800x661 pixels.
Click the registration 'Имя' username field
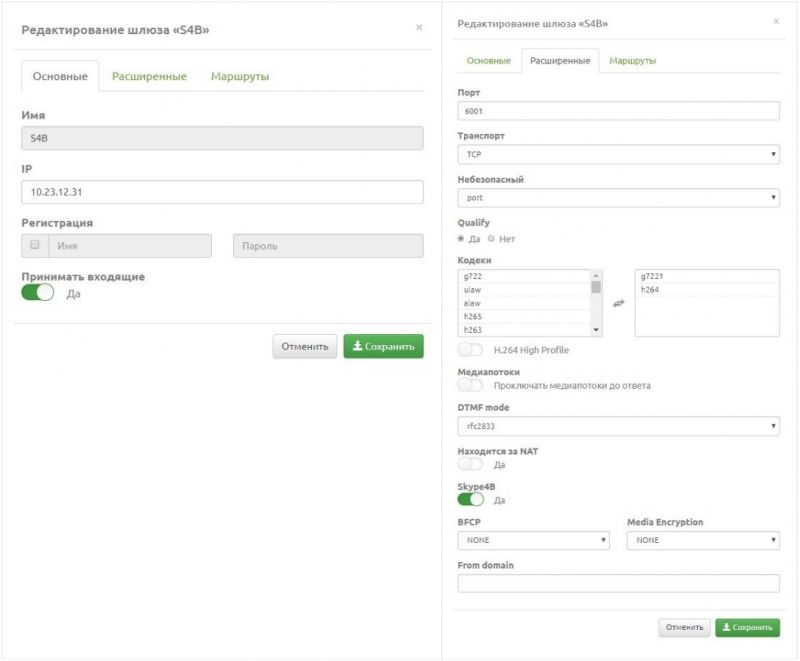130,246
